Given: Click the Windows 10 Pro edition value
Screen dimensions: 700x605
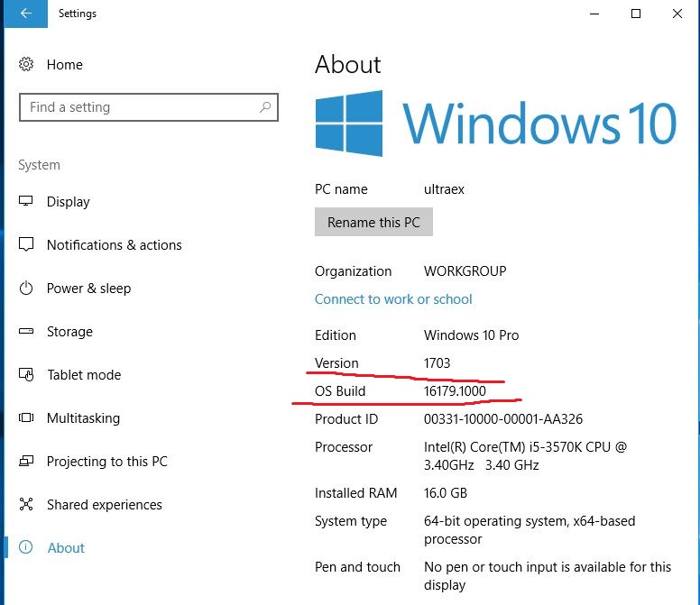Looking at the screenshot, I should 472,335.
